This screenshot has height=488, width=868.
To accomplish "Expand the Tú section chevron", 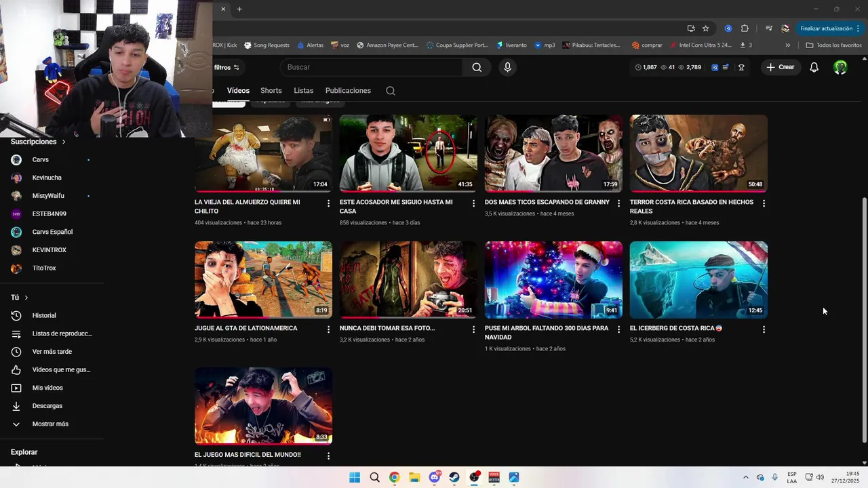I will coord(26,298).
